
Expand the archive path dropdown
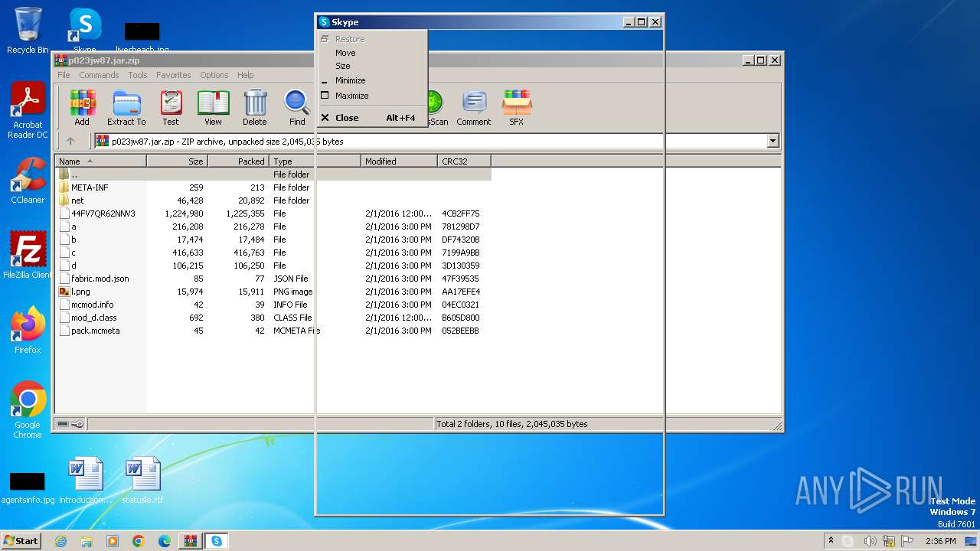[x=773, y=141]
